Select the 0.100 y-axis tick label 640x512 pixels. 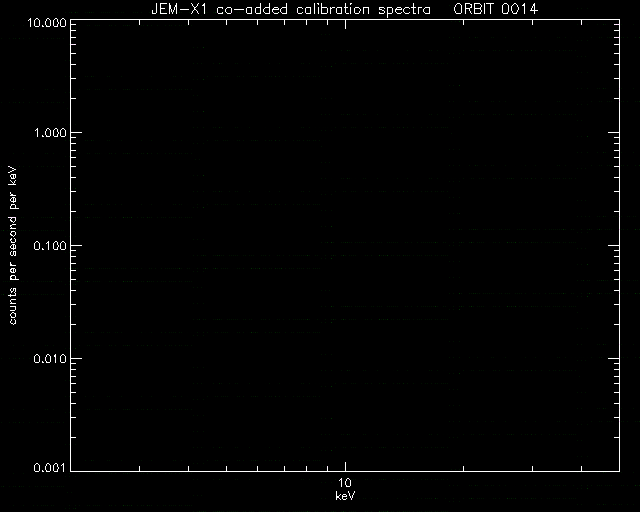click(50, 246)
